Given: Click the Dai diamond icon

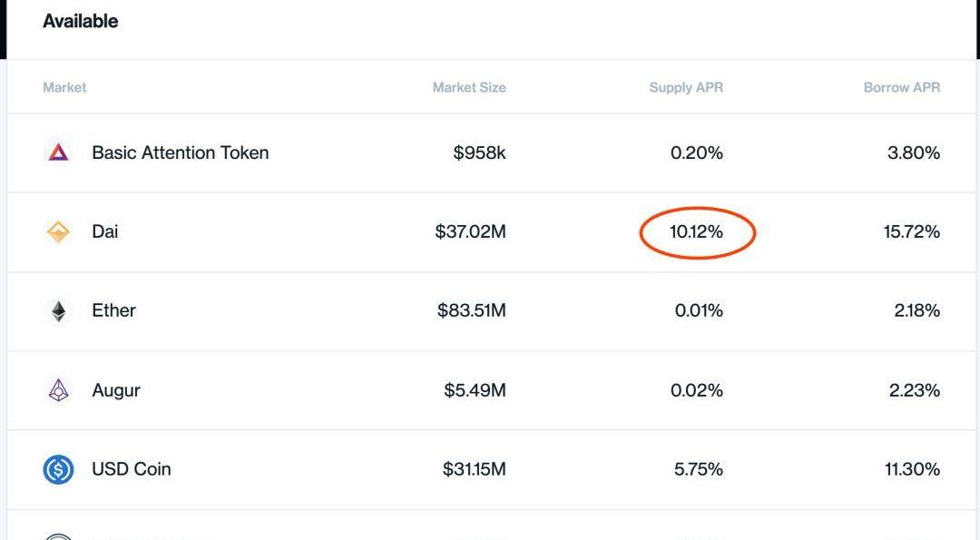Looking at the screenshot, I should tap(58, 231).
